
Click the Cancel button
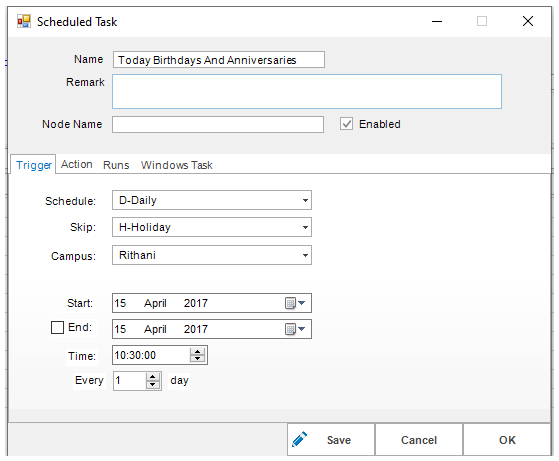click(419, 440)
